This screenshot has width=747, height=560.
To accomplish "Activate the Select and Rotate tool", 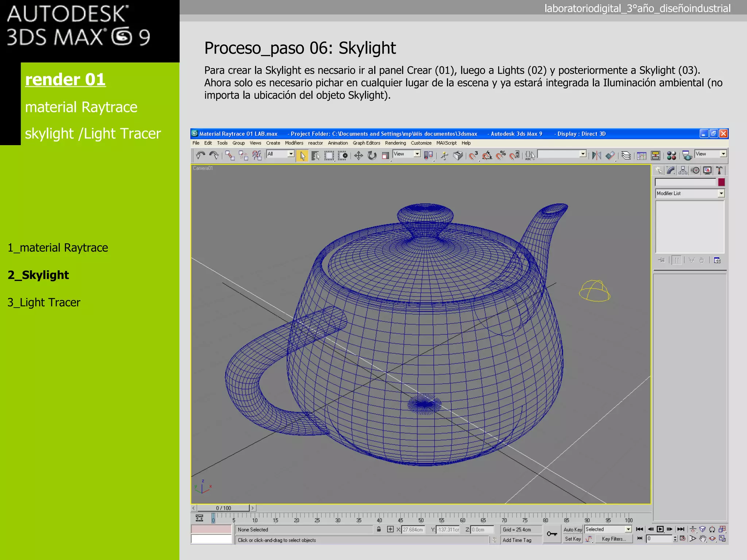I will coord(372,156).
